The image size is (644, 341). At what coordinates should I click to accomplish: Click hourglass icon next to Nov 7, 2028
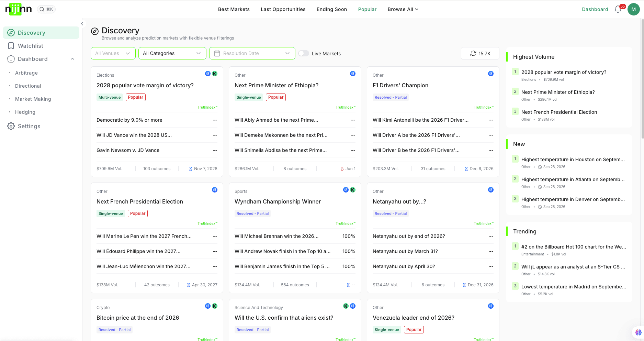191,169
